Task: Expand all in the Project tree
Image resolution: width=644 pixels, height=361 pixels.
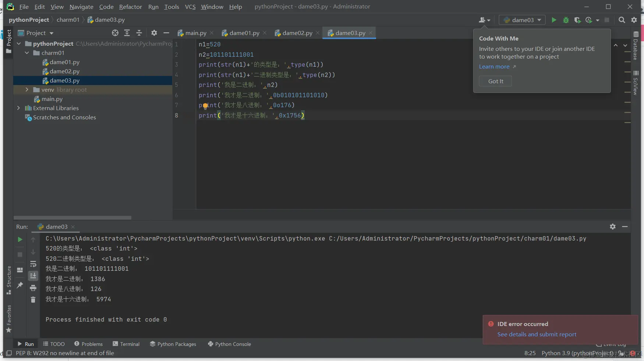Action: click(x=127, y=33)
